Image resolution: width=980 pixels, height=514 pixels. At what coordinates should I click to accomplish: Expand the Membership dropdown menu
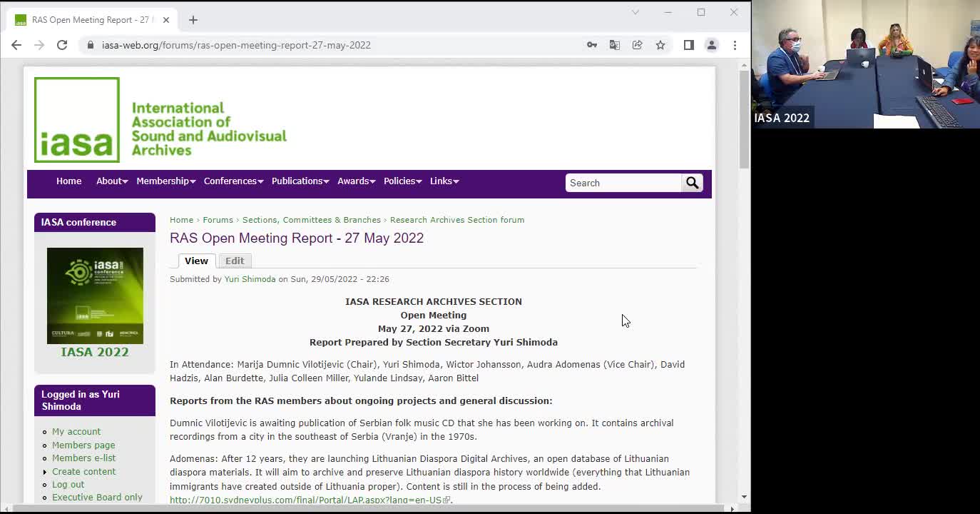point(165,181)
